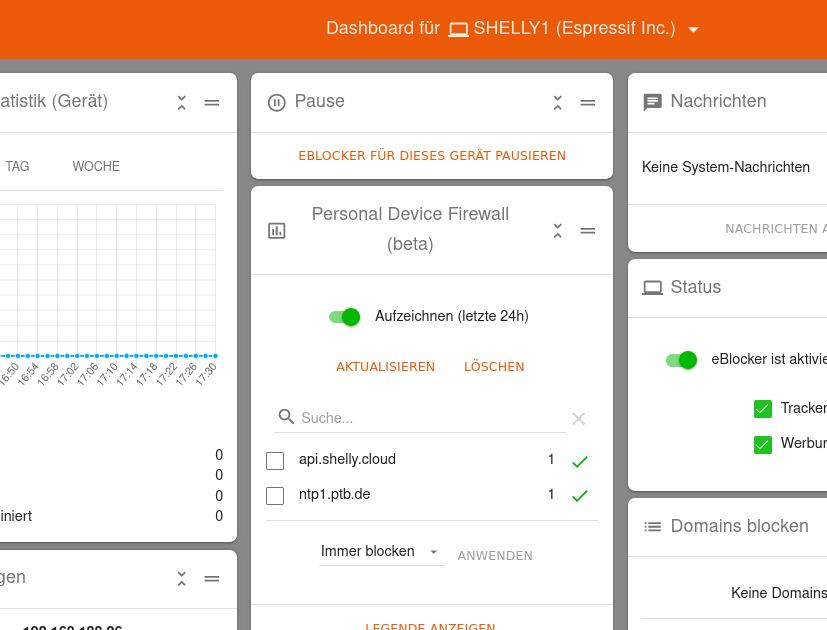The height and width of the screenshot is (630, 827).
Task: Click the Pause card drag handle icon
Action: point(588,102)
